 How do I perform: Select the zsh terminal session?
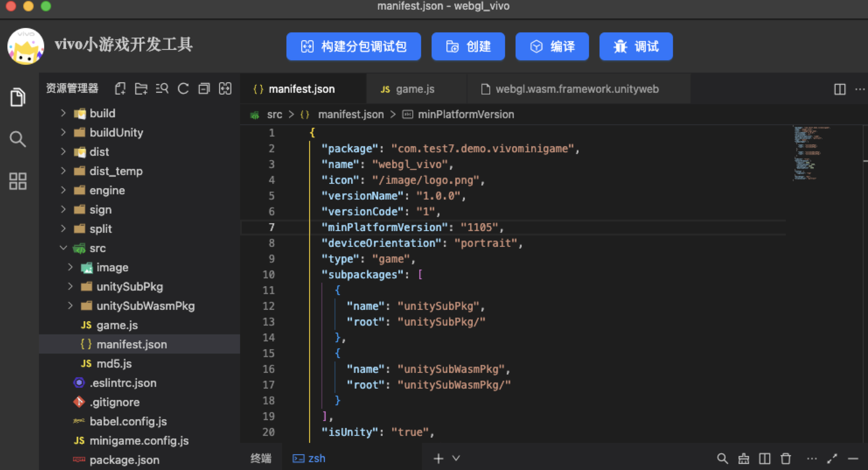coord(309,458)
